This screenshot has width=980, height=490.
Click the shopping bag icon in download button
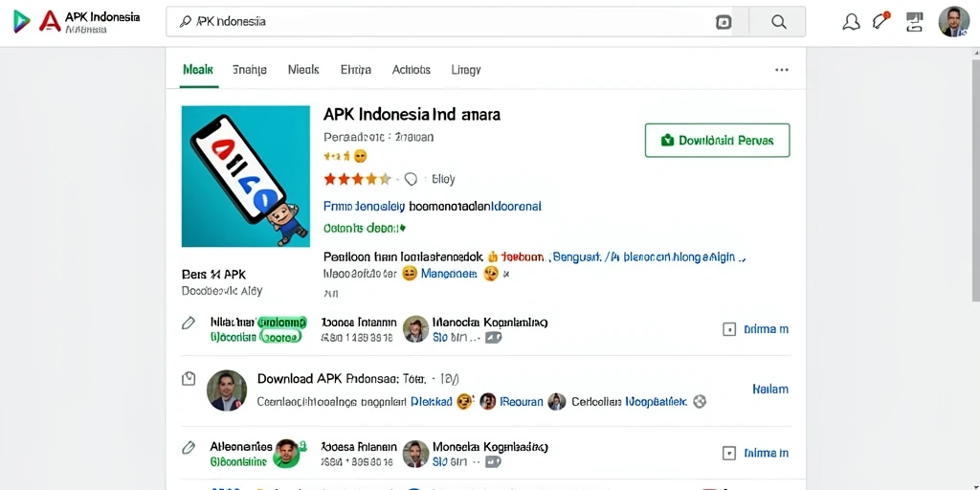[667, 140]
